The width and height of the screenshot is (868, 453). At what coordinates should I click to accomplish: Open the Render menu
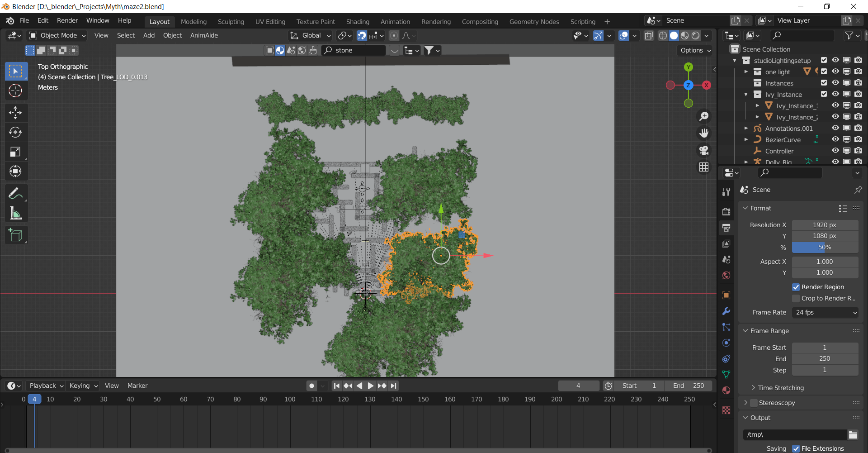click(67, 20)
